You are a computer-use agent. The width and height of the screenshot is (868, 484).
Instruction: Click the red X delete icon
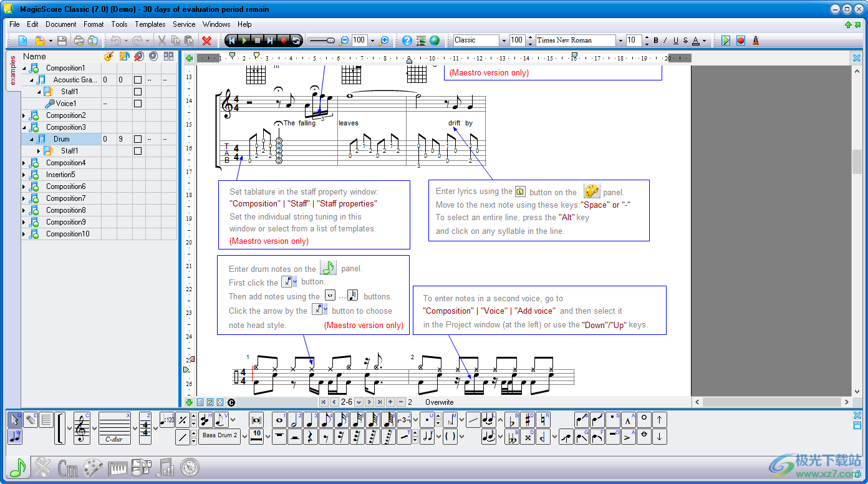[207, 41]
